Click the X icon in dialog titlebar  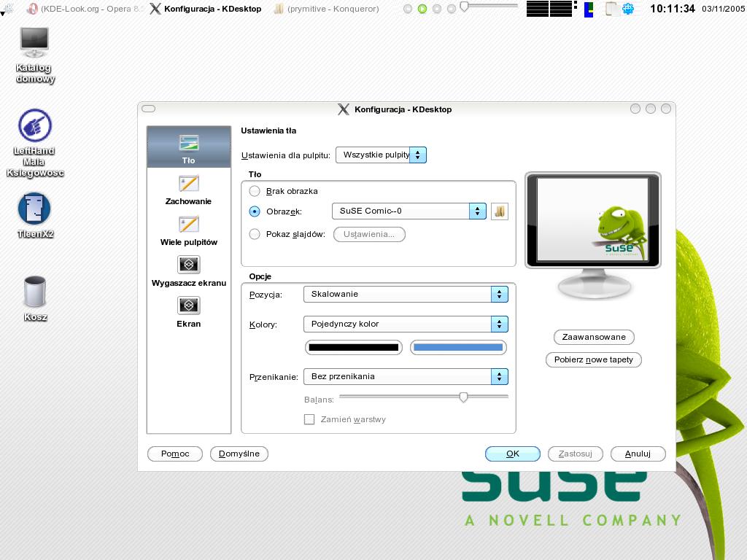pyautogui.click(x=343, y=109)
